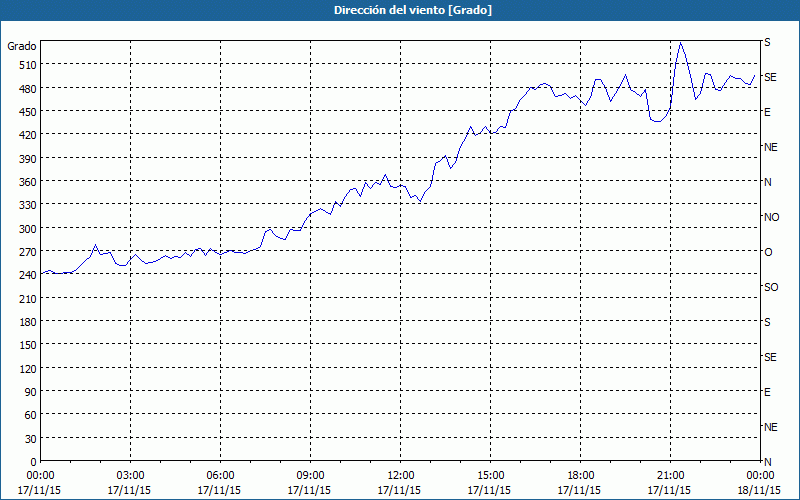Select the 12:00 time axis label
Screen dimensions: 800x500
(401, 476)
